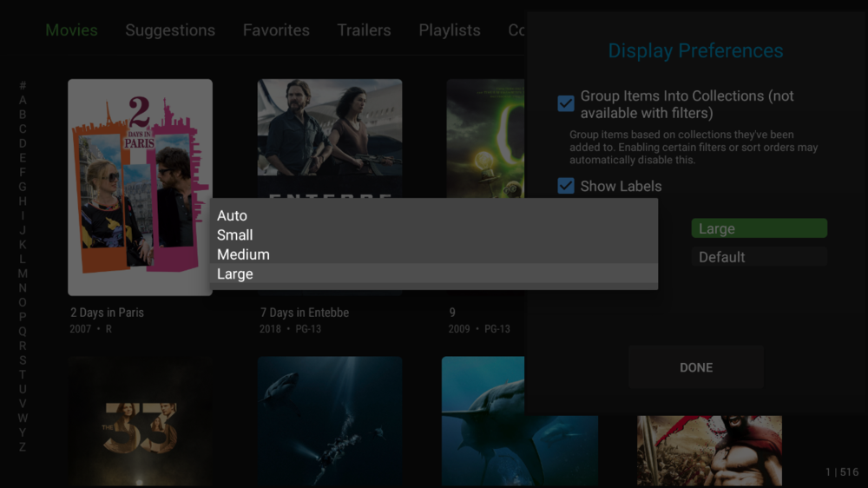The height and width of the screenshot is (488, 868).
Task: Pick Medium in the size dropdown
Action: pos(243,254)
